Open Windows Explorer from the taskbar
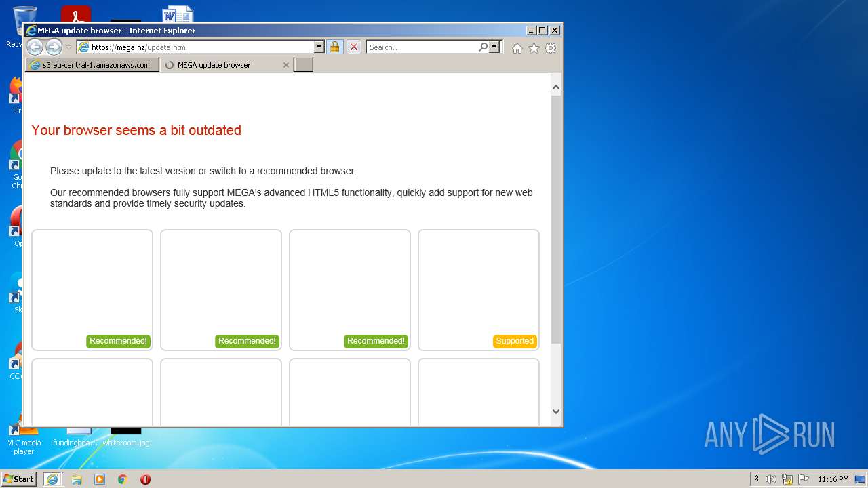 coord(77,479)
